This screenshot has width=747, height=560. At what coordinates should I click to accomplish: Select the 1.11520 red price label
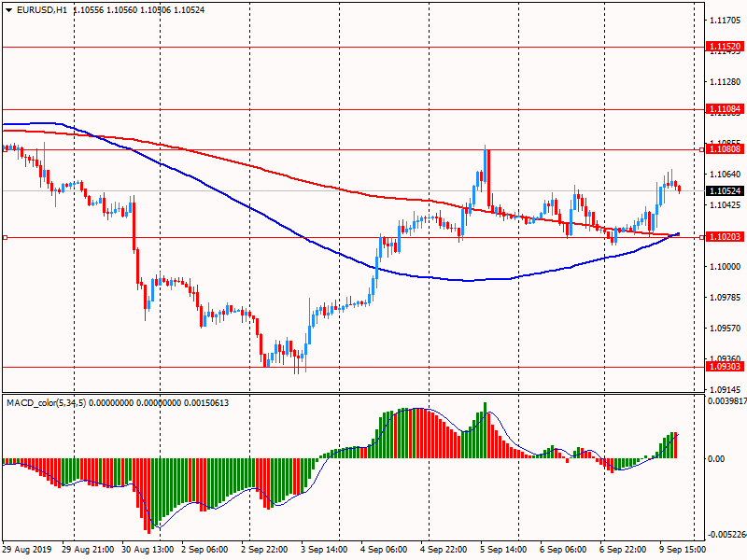[725, 47]
